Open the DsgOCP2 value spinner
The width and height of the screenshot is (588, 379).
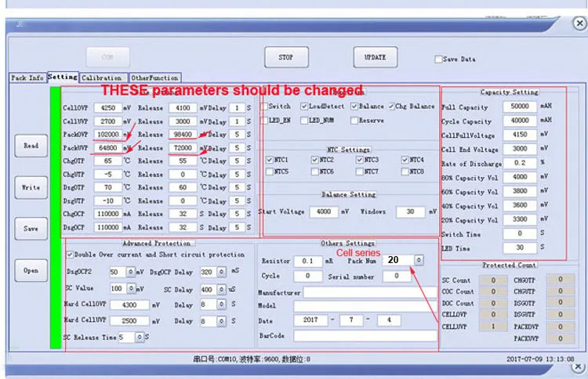(130, 272)
